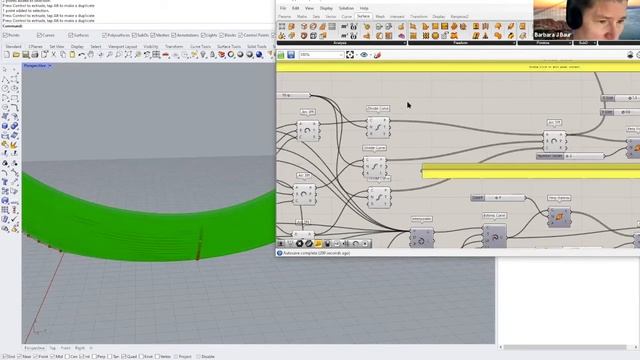Open the Grasshopper zoom percentage dropdown
Screen dimensions: 640x360
pos(341,55)
